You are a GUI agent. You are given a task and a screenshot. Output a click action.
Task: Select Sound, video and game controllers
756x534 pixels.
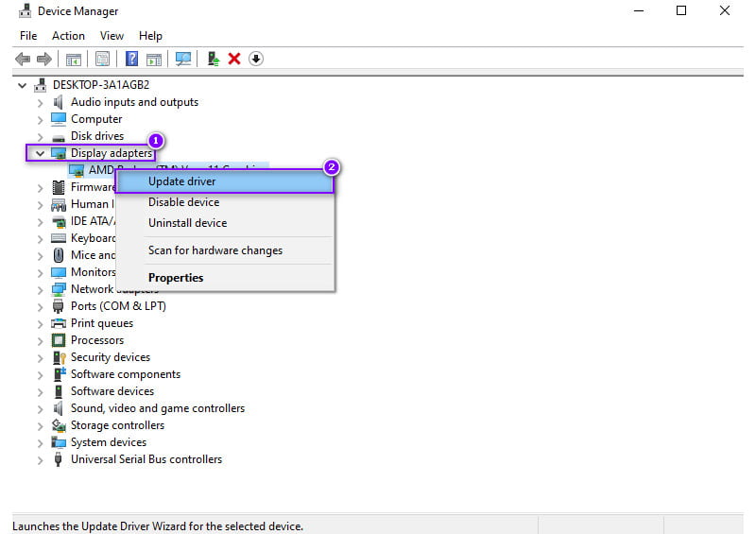click(157, 408)
